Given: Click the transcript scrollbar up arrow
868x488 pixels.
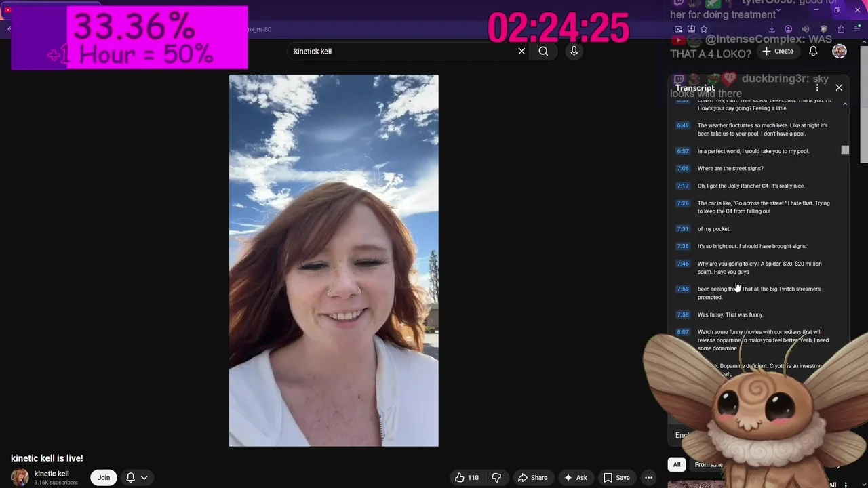Looking at the screenshot, I should pyautogui.click(x=845, y=104).
